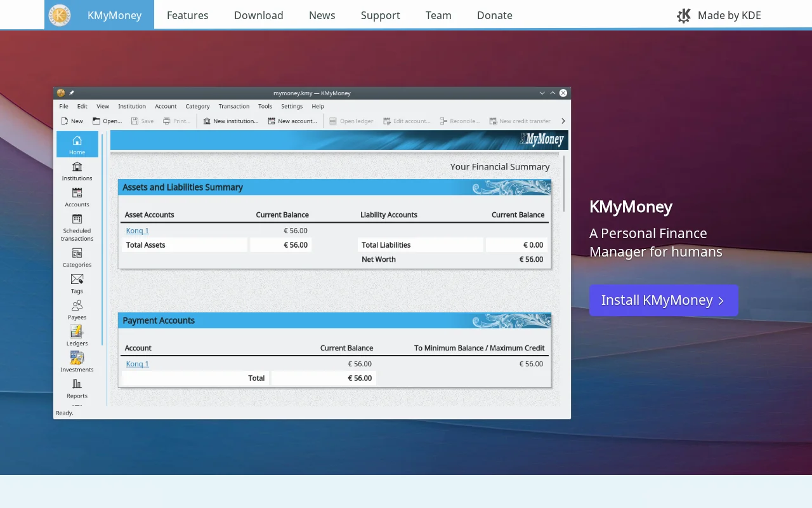The height and width of the screenshot is (508, 812).
Task: Open the Support page link
Action: tap(381, 15)
